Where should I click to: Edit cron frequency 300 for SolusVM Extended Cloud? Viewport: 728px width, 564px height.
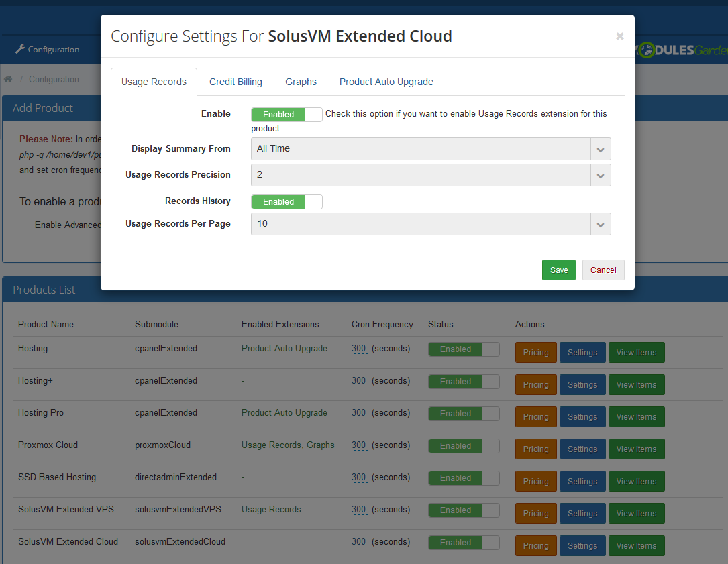[x=358, y=542]
